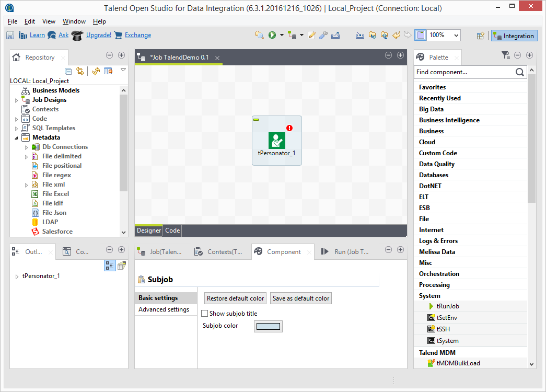This screenshot has width=546, height=392.
Task: Open the zoom percentage dropdown
Action: click(456, 35)
